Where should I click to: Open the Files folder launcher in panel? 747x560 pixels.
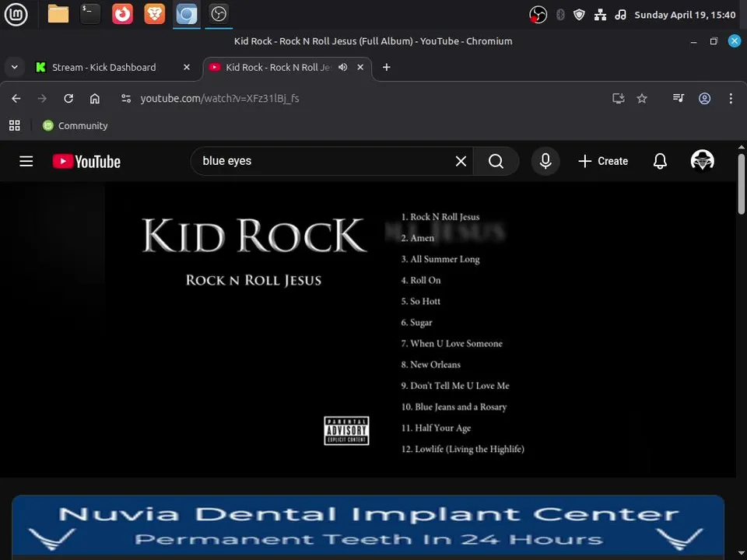pos(58,14)
